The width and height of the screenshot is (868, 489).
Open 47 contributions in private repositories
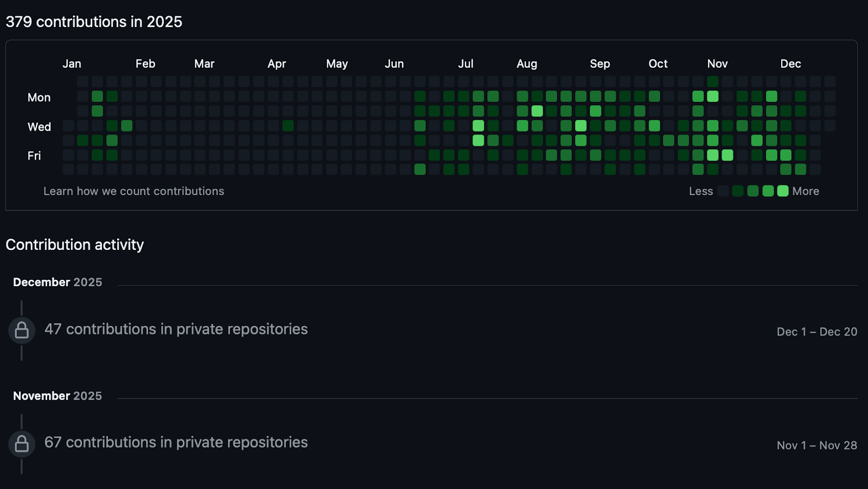[176, 329]
